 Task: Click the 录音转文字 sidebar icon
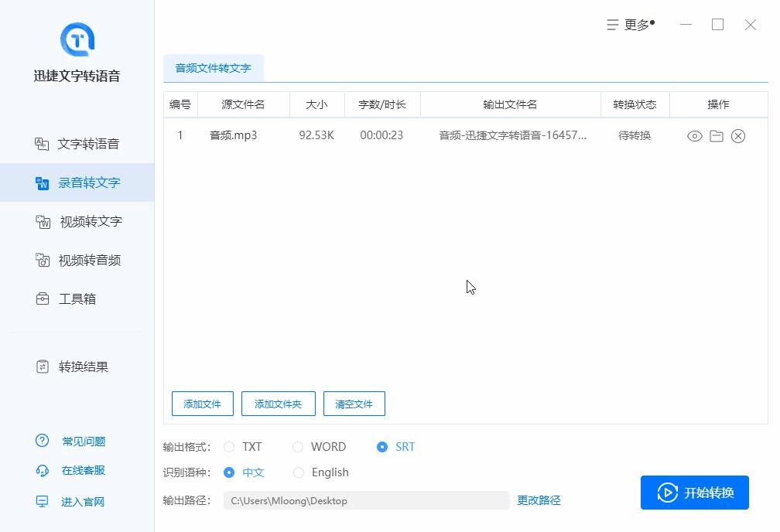43,183
